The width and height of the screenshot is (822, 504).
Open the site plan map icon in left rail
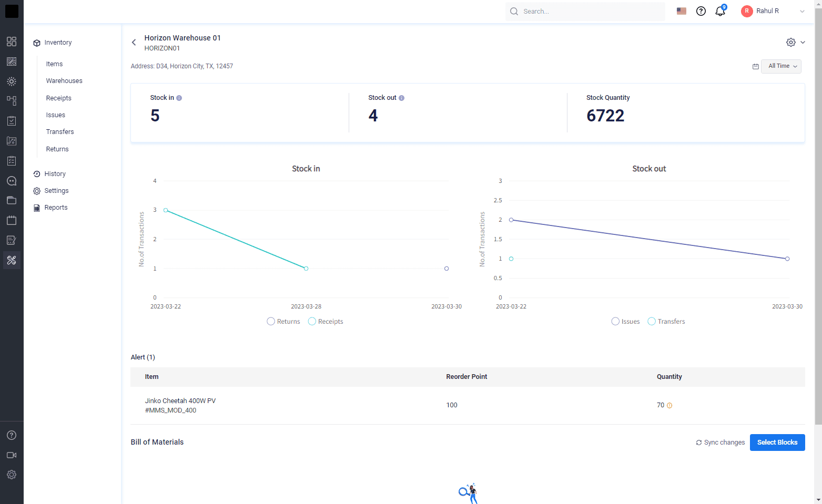pos(12,141)
